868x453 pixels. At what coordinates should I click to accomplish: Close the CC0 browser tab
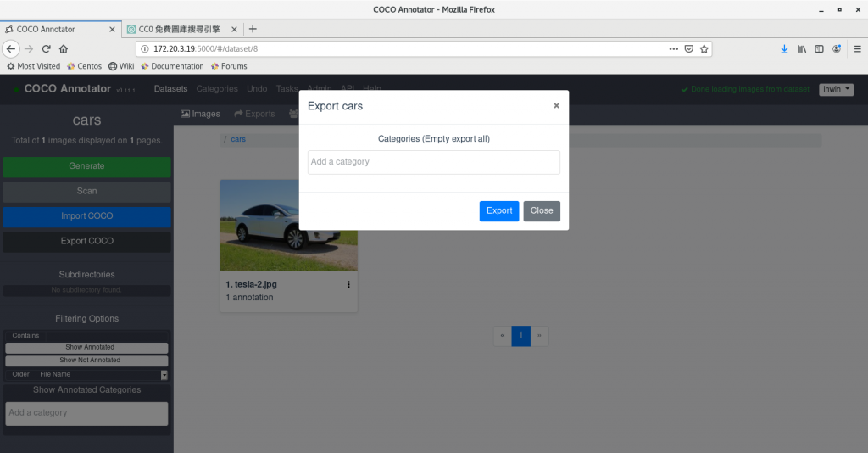(x=234, y=30)
